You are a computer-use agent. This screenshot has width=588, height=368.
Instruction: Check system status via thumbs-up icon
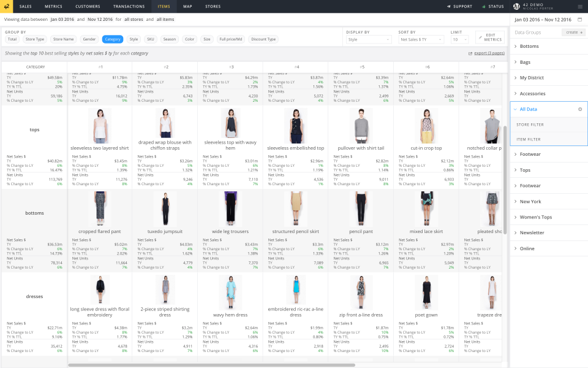tap(483, 7)
